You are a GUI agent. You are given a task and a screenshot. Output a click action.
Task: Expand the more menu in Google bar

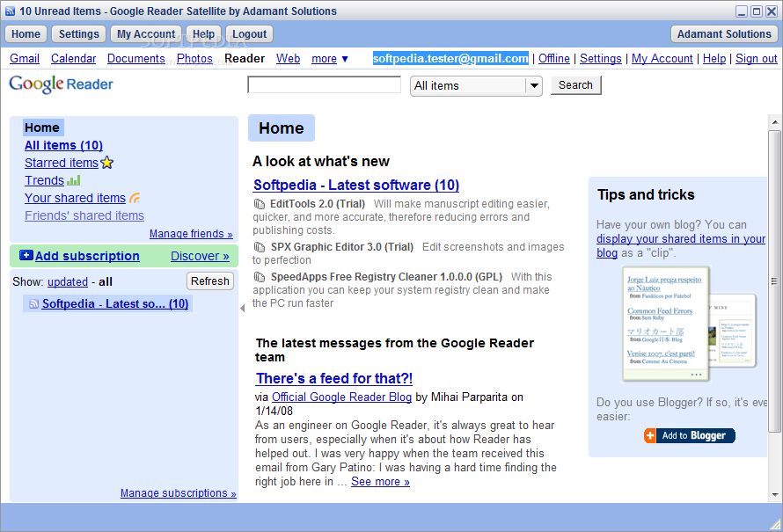(x=330, y=59)
